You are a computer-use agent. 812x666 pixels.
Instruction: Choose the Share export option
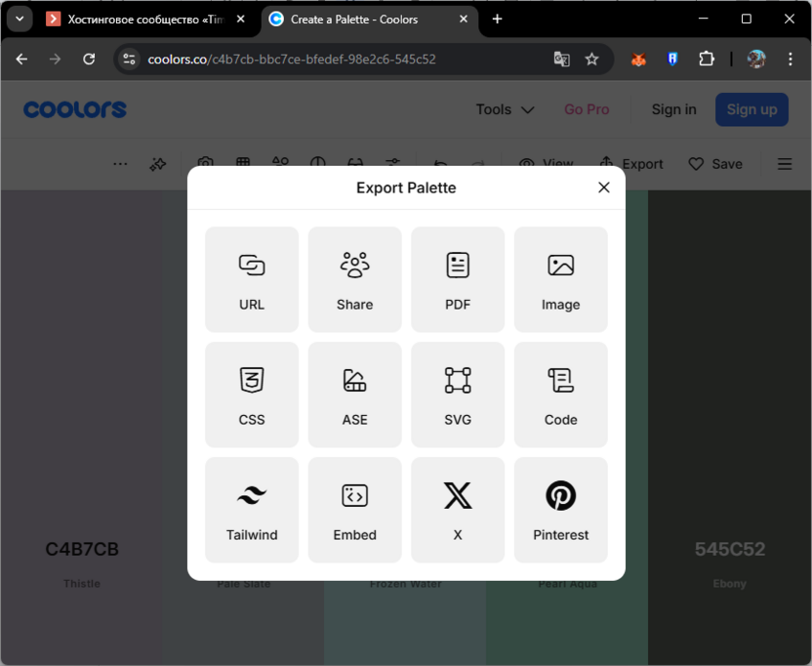coord(354,279)
